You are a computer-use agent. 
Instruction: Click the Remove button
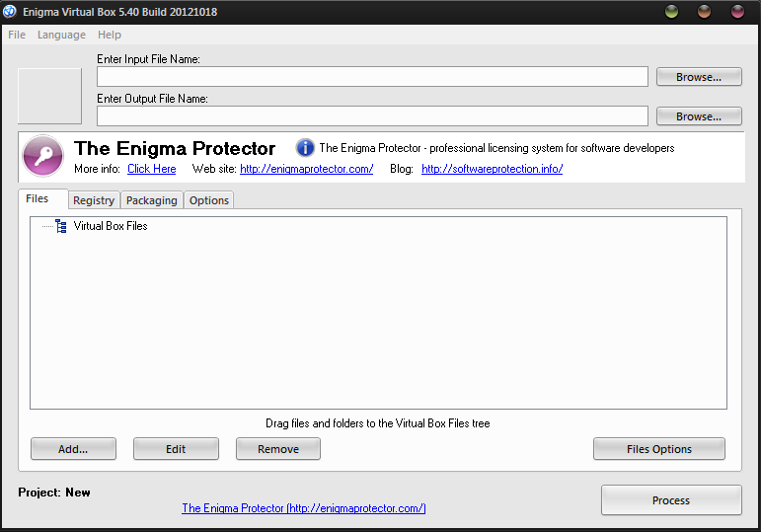pyautogui.click(x=278, y=449)
